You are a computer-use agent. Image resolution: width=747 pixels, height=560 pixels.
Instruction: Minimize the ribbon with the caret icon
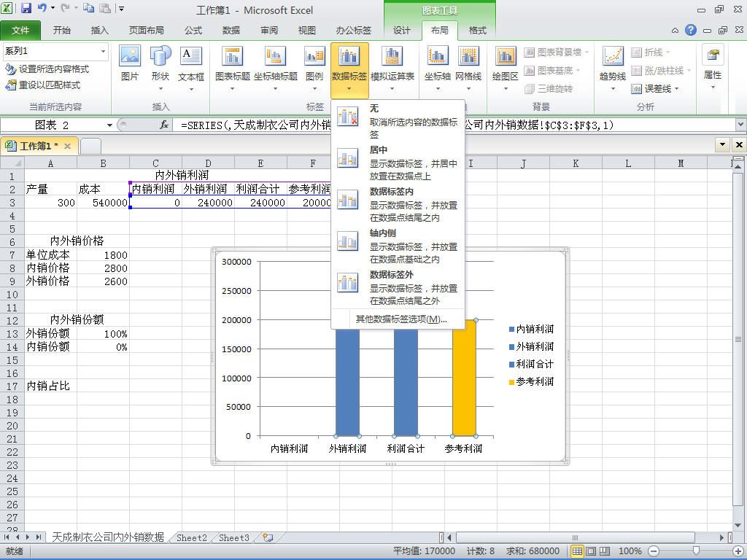point(675,31)
